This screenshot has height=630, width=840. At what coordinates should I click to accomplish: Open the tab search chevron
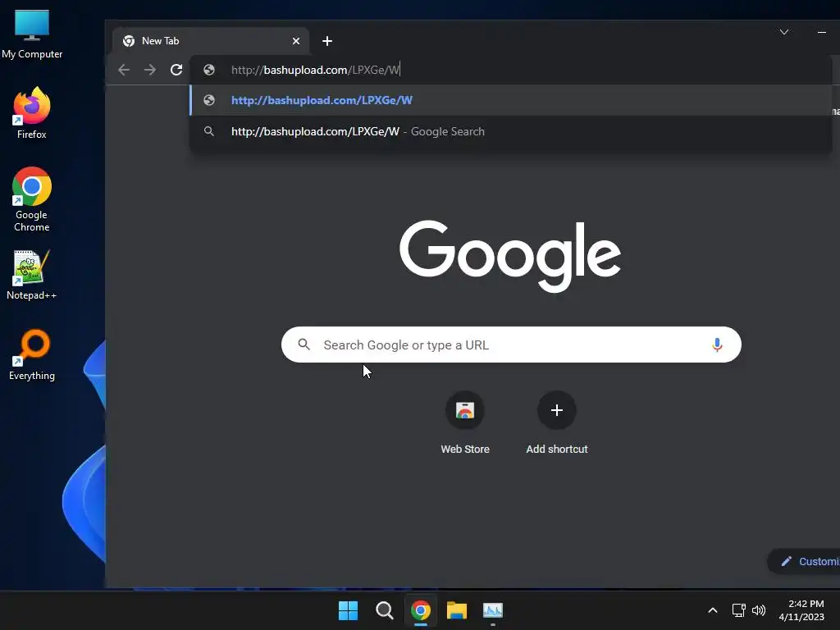pyautogui.click(x=783, y=32)
